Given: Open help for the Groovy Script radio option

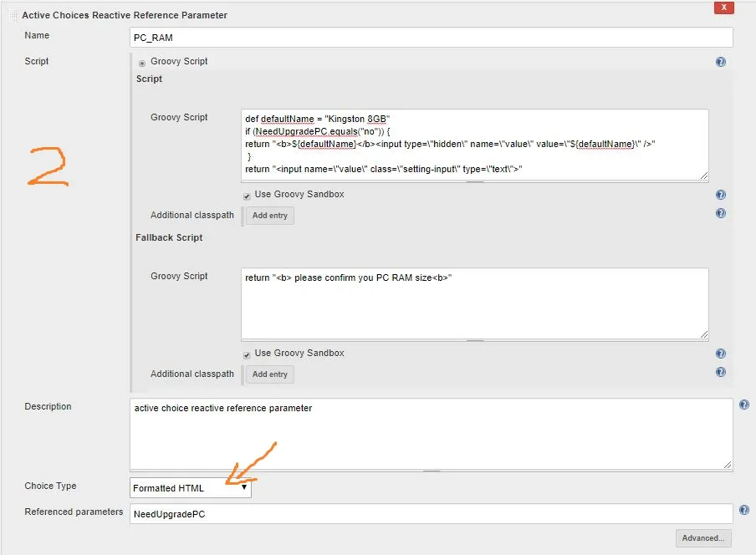Looking at the screenshot, I should click(x=720, y=62).
